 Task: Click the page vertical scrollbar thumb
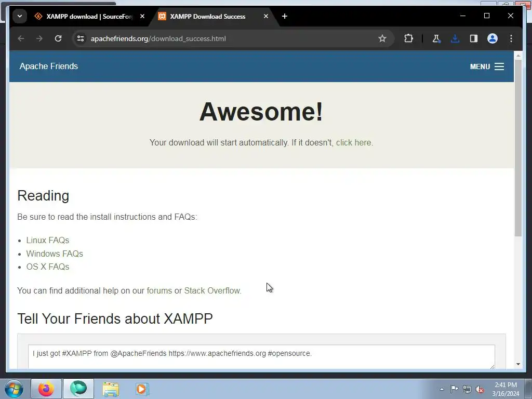point(518,148)
